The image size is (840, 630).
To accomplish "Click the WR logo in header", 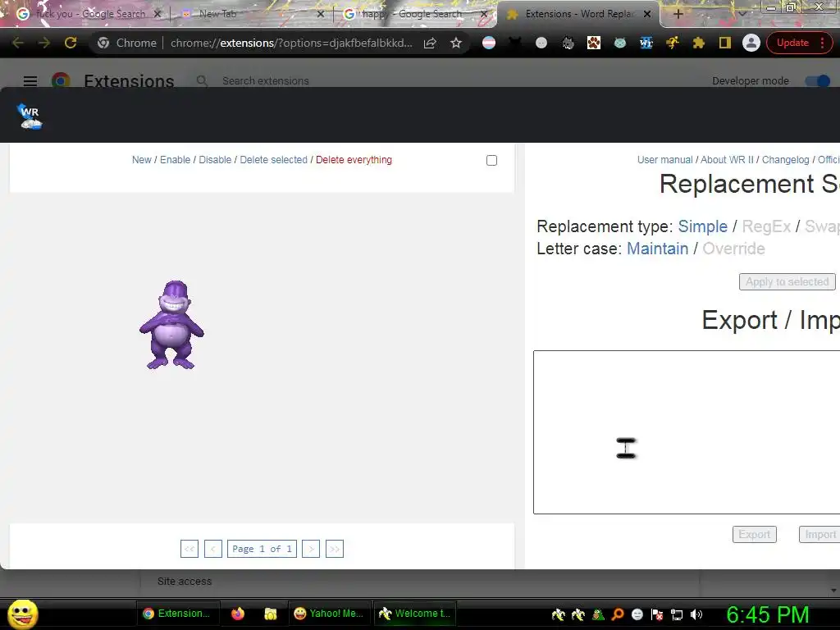I will [30, 116].
